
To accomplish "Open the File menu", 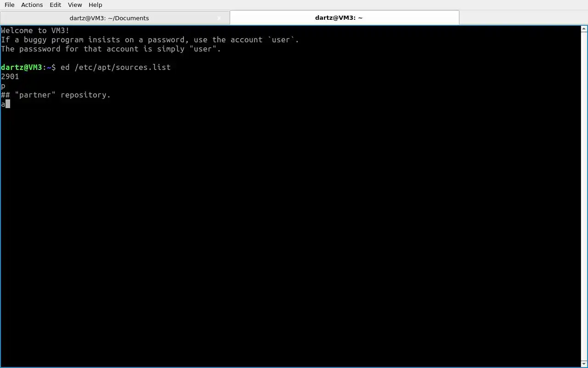I will (x=9, y=5).
